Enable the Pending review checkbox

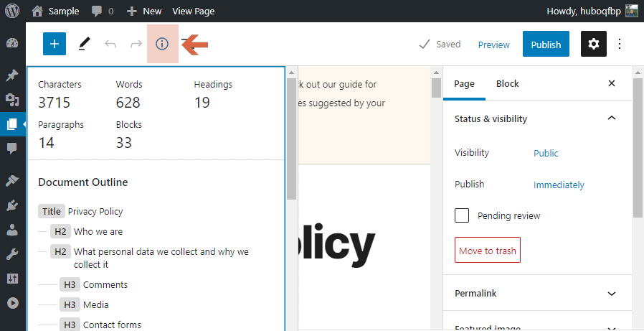(462, 215)
